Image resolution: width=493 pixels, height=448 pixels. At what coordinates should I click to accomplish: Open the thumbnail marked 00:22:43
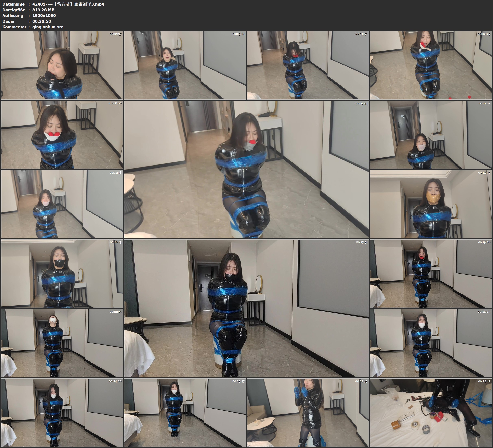pos(431,343)
